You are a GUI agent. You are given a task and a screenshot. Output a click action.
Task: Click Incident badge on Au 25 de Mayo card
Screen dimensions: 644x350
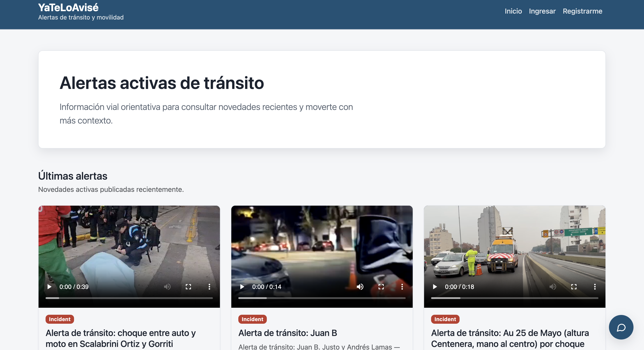(x=445, y=319)
